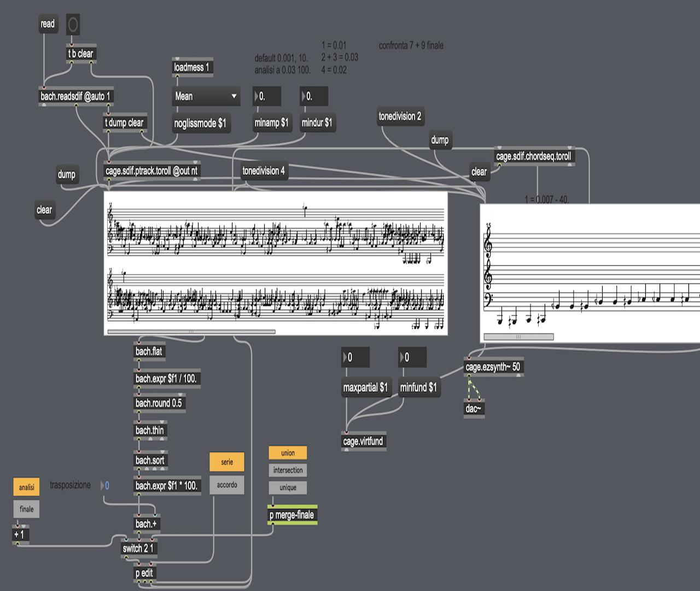Click the cage.ezsynth~ 50 object
Viewport: 700px width, 591px height.
(x=493, y=367)
